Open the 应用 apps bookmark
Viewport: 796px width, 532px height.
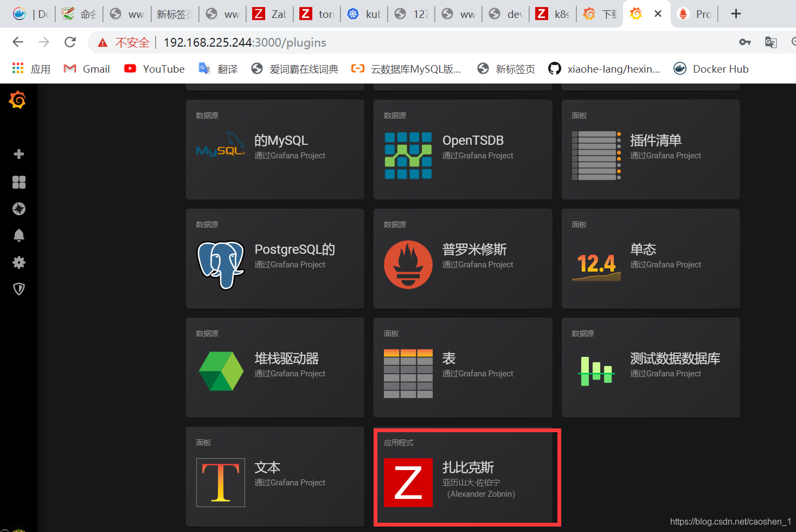click(x=31, y=69)
